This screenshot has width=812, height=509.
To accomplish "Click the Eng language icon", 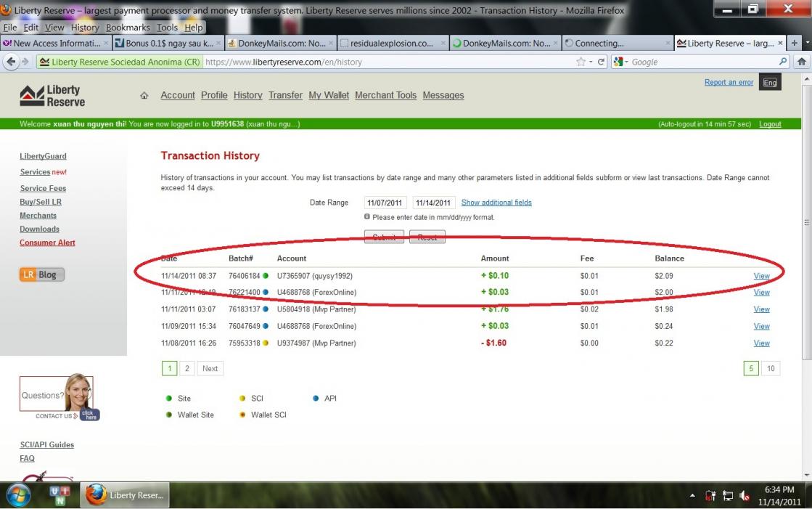I will click(770, 83).
